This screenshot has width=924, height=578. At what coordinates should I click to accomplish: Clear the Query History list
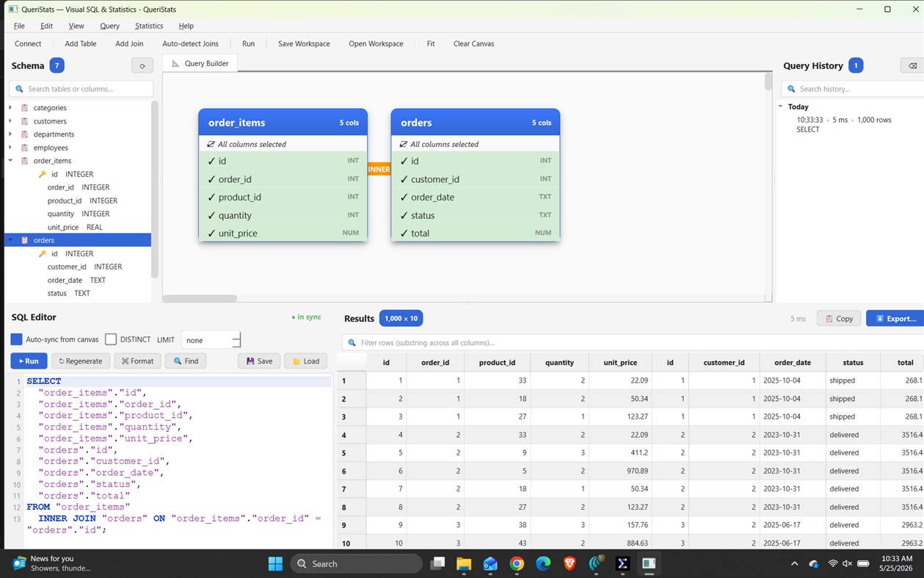[912, 65]
